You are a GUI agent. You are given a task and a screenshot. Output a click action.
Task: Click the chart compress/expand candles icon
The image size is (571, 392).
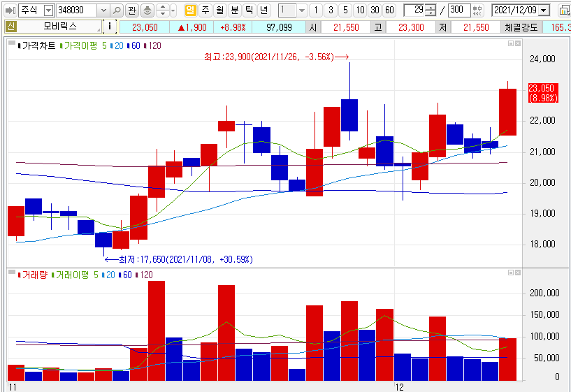(477, 10)
